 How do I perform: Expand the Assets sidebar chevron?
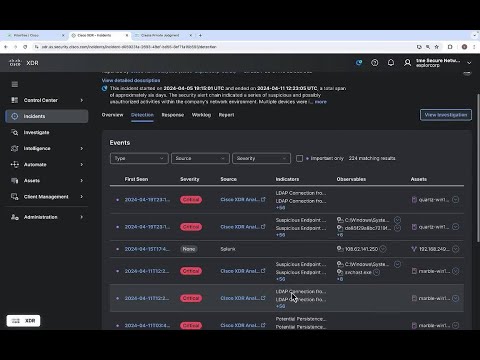(x=82, y=181)
